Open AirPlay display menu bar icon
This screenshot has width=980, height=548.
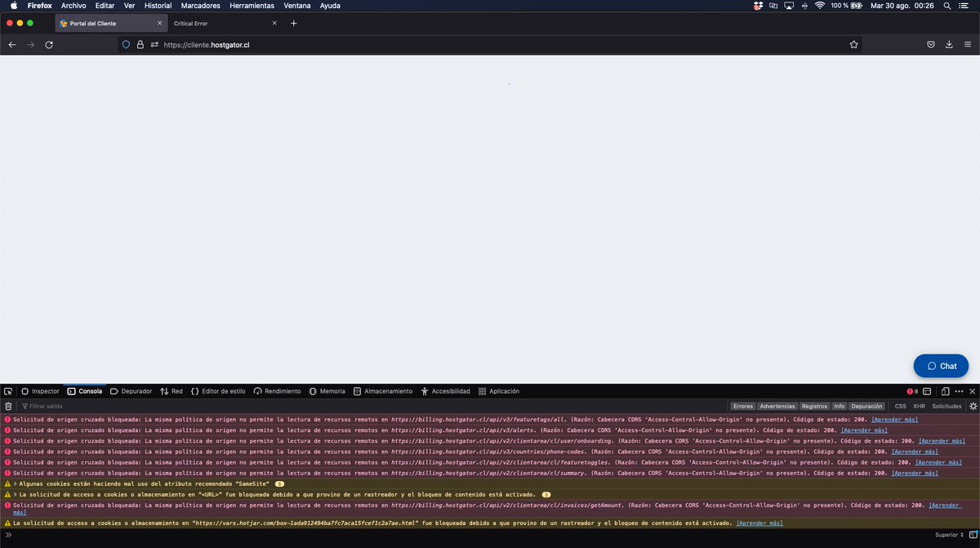coord(789,6)
